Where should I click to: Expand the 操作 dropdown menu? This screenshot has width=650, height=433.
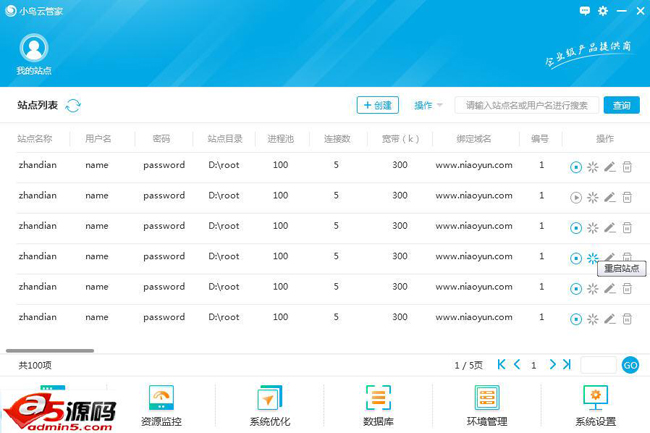point(429,105)
